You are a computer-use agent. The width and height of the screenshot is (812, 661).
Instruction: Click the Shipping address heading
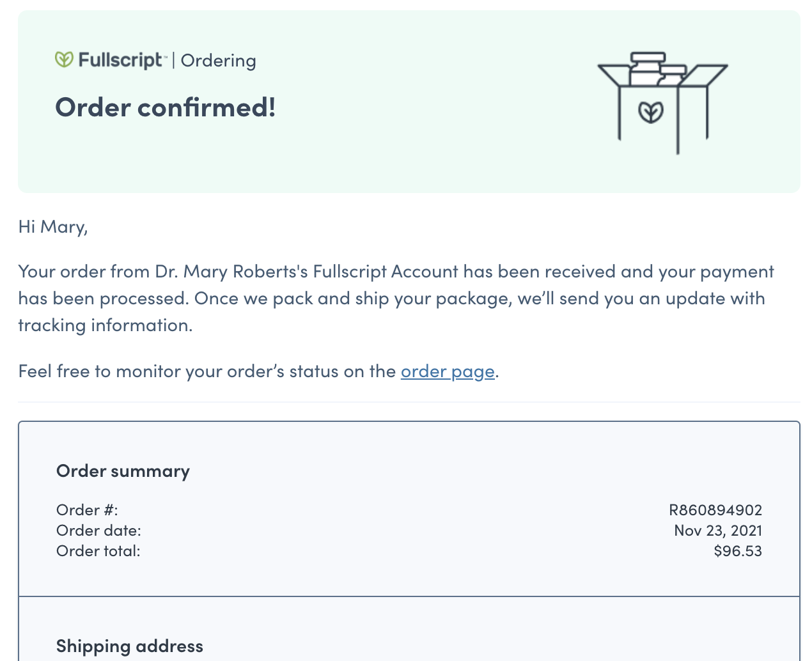pos(130,646)
